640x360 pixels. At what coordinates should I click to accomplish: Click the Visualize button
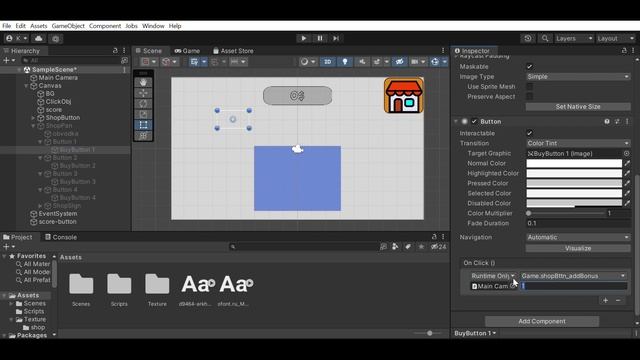click(578, 248)
